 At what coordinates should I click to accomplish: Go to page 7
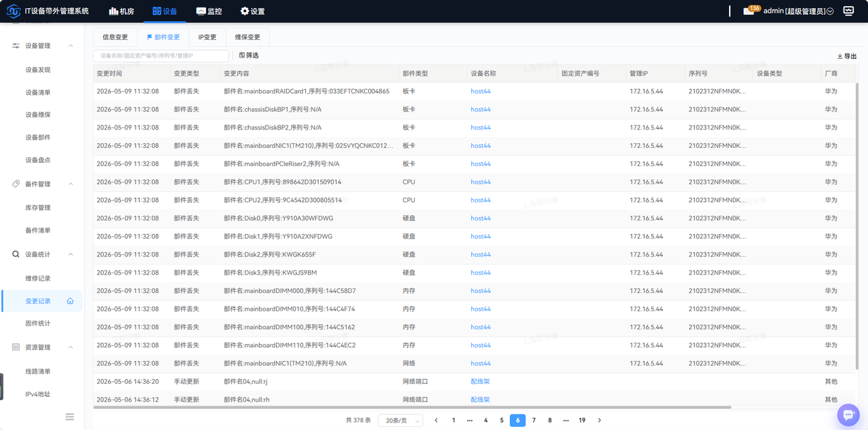pyautogui.click(x=534, y=421)
